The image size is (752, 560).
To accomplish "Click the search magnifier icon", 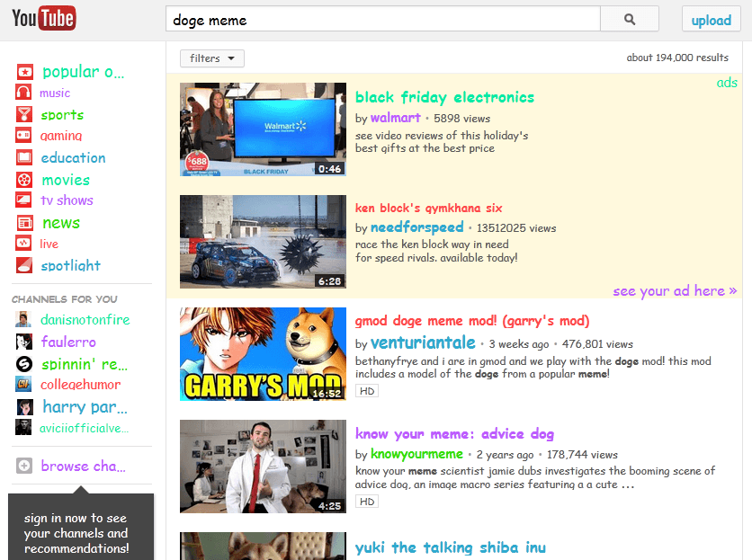I will [629, 18].
